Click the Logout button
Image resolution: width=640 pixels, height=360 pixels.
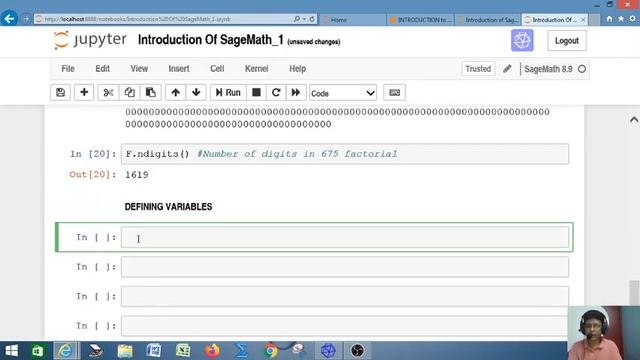pos(567,41)
